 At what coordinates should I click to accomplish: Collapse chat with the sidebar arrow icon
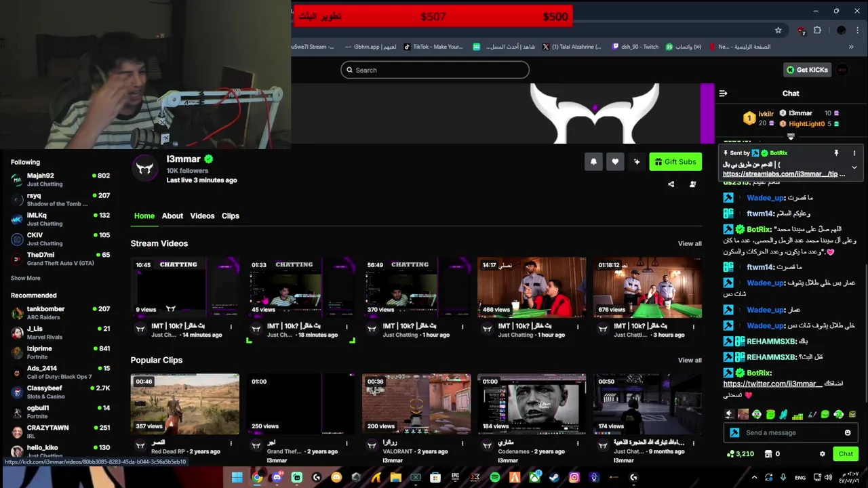[x=723, y=94]
